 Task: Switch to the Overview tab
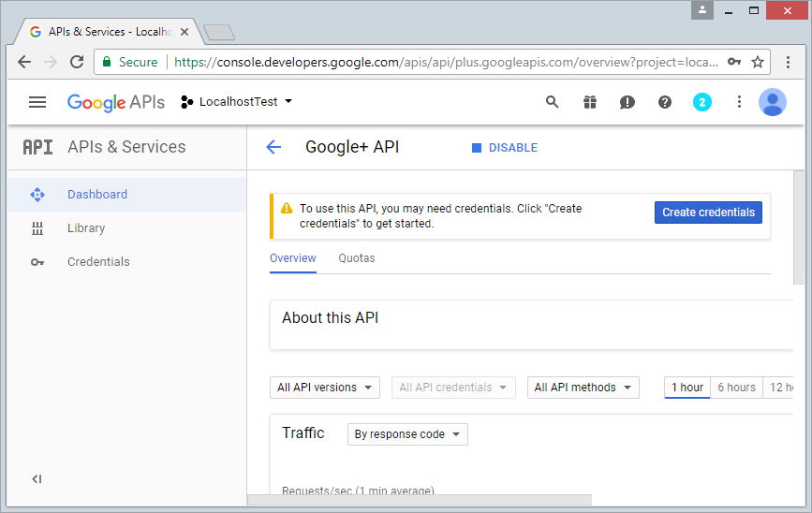(x=292, y=258)
